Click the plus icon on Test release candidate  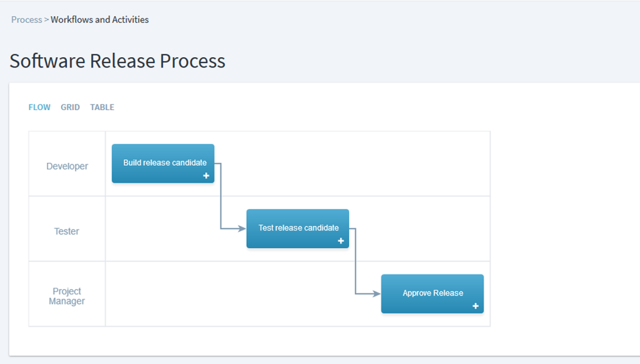(341, 241)
